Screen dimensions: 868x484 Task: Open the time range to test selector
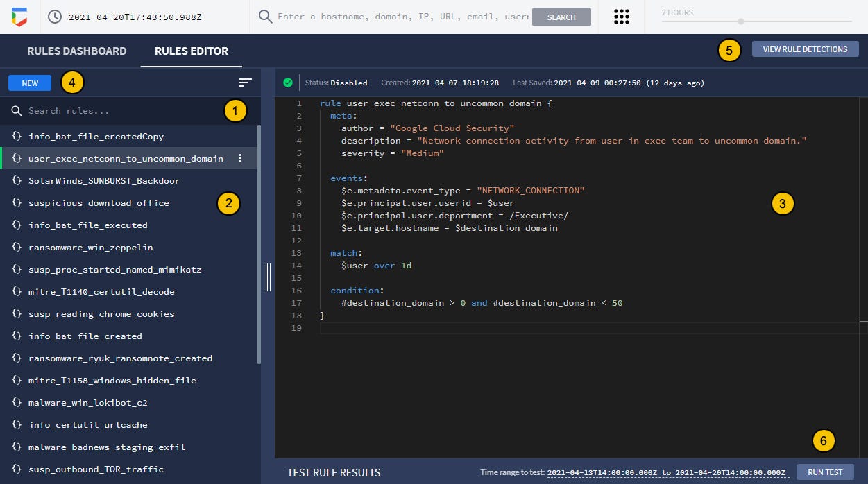coord(667,473)
